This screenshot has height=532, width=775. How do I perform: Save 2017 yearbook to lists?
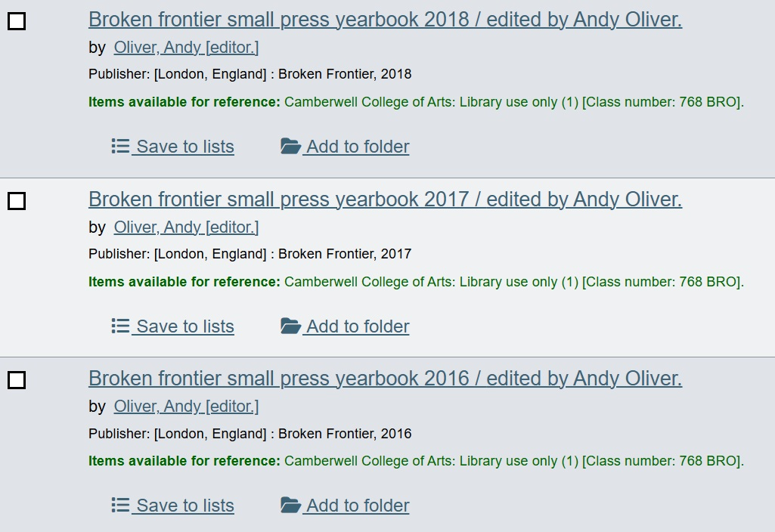pyautogui.click(x=184, y=326)
